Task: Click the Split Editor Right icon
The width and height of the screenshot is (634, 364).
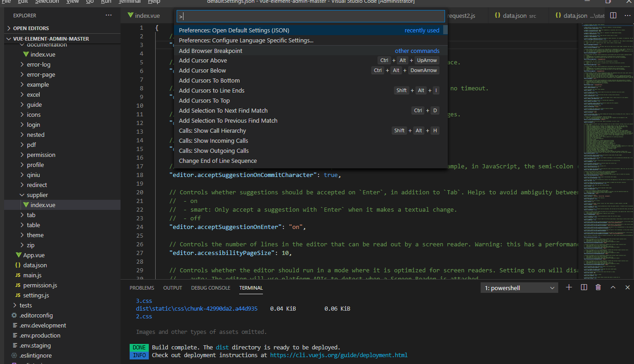Action: (x=613, y=16)
